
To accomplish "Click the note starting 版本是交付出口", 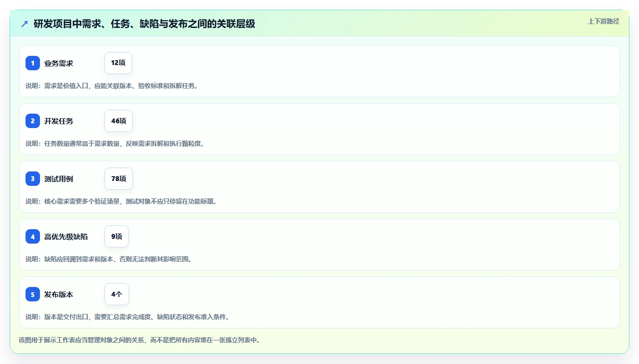I will [x=127, y=317].
